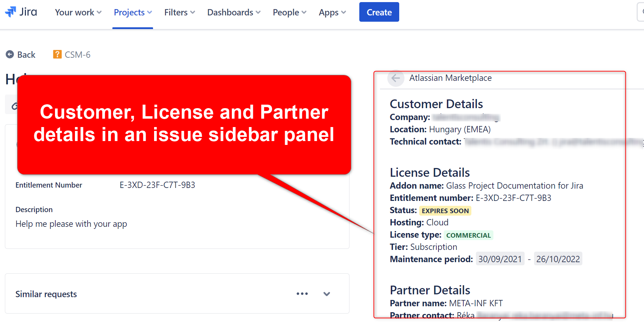Click entitlement number value E-3XD-23F-C7T-9B3 field
Viewport: 644px width, 322px height.
point(157,185)
